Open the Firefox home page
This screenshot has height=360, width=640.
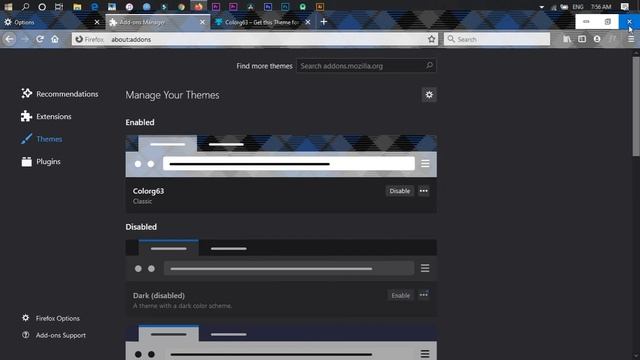(x=55, y=39)
